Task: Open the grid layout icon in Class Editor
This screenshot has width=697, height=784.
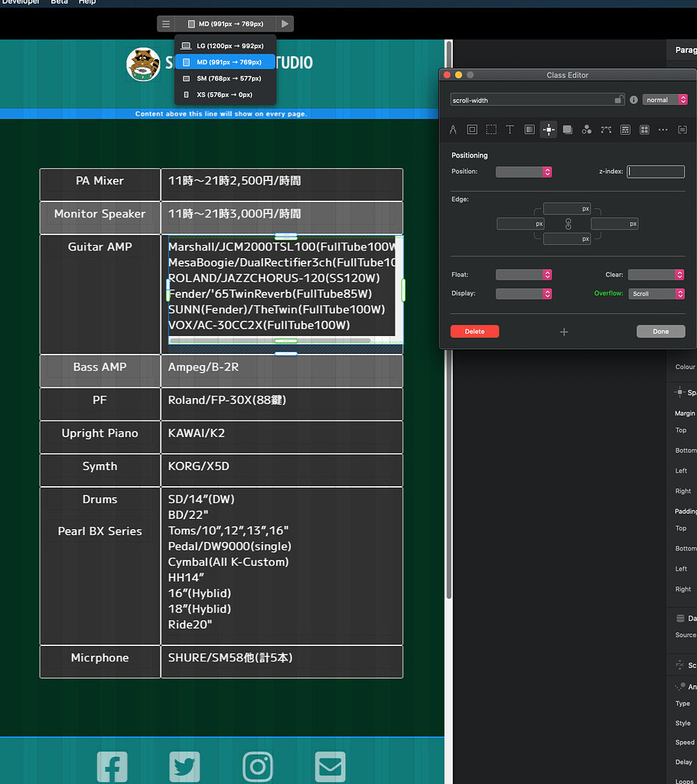Action: coord(644,130)
